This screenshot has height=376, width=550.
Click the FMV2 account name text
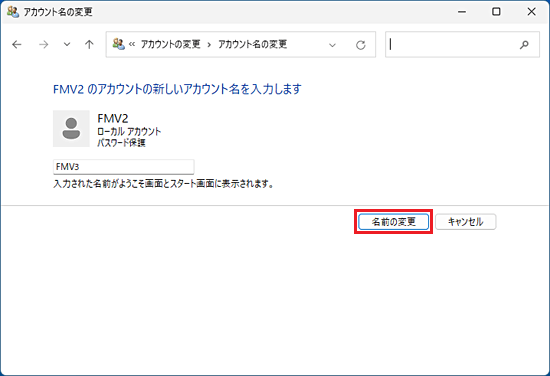pos(113,119)
